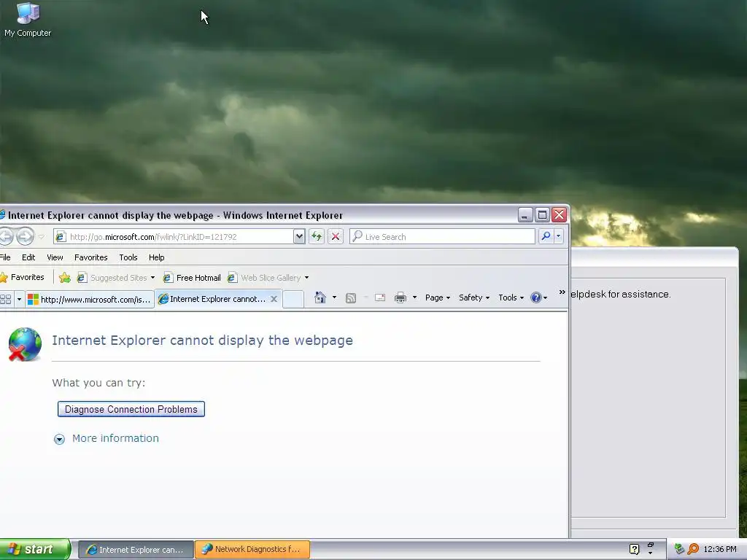Click the red Stop loading icon
The width and height of the screenshot is (747, 560).
coord(336,237)
